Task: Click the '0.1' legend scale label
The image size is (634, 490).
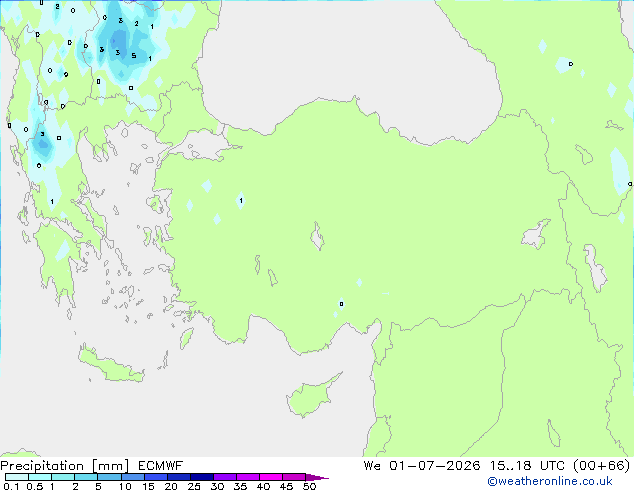Action: (11, 486)
